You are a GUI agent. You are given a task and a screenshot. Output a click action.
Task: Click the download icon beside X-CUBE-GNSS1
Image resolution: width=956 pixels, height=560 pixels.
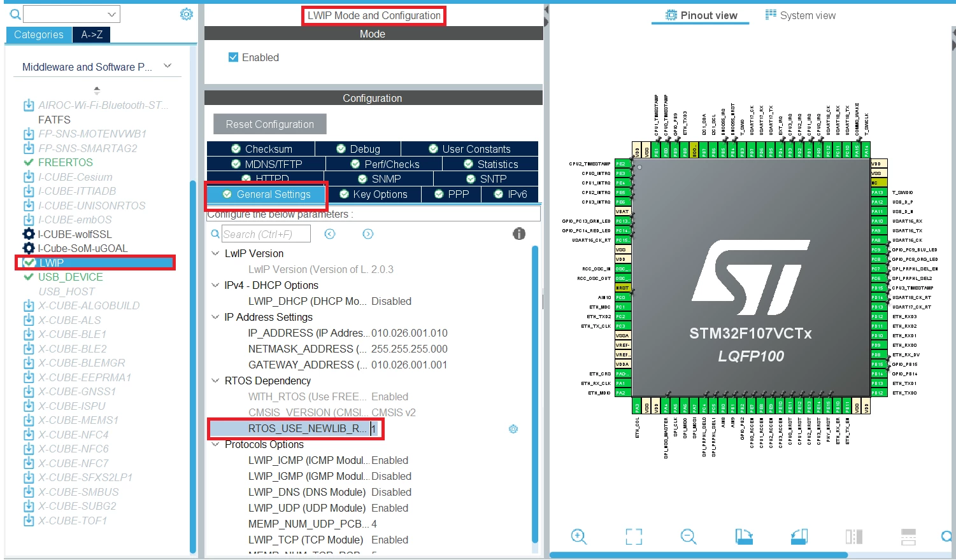click(29, 391)
